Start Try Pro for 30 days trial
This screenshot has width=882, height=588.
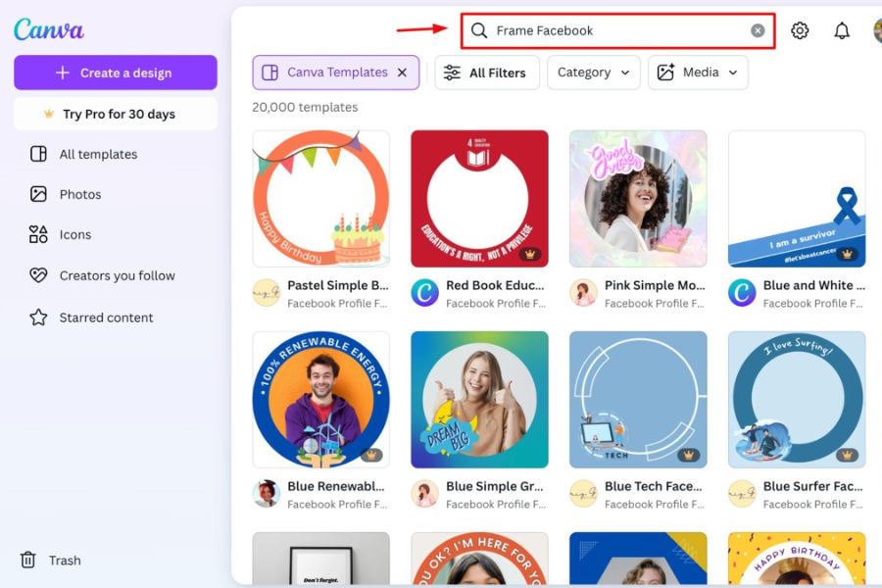click(x=116, y=115)
